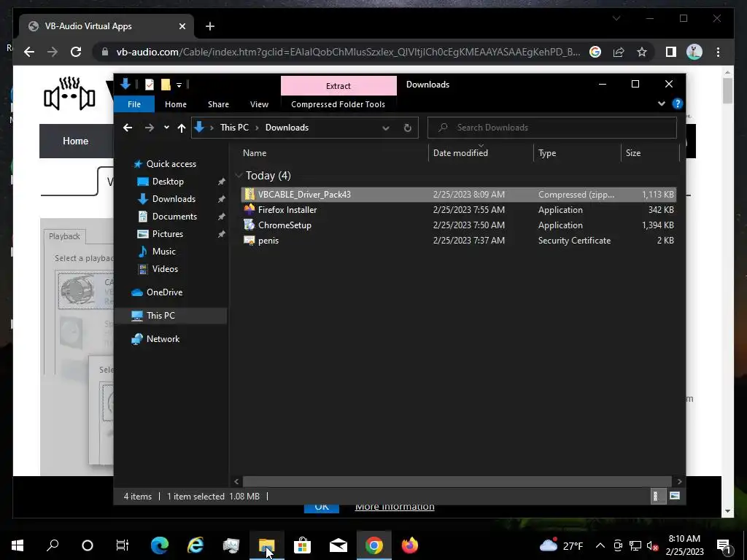
Task: Open a new Chrome tab
Action: [209, 26]
